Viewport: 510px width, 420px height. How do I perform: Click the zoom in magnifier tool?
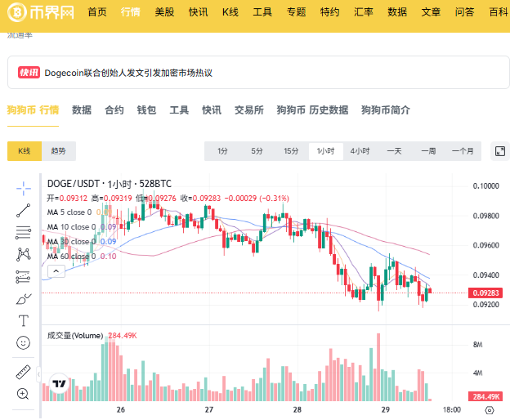point(23,394)
